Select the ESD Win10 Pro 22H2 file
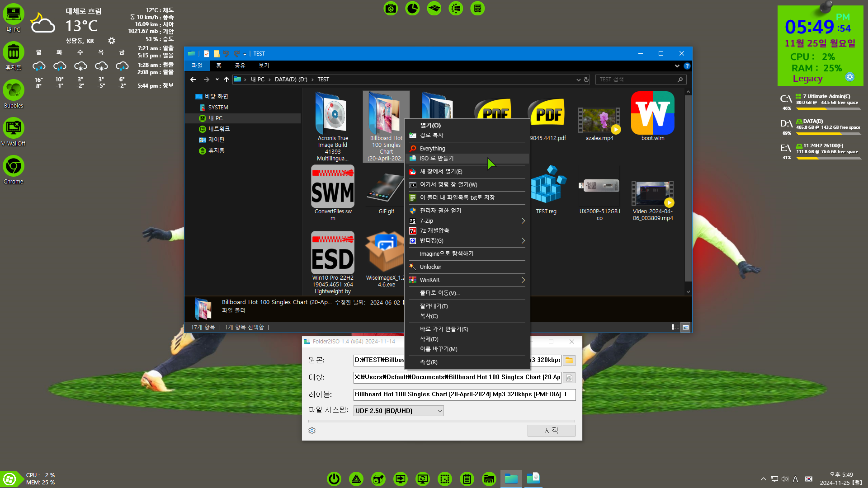 [x=333, y=263]
